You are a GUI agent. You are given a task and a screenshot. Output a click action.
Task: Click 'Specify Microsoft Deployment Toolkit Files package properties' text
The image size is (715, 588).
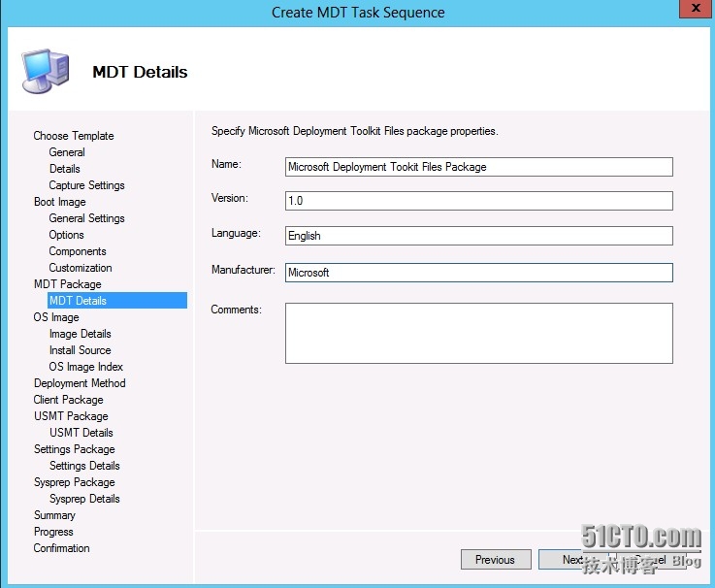tap(355, 131)
